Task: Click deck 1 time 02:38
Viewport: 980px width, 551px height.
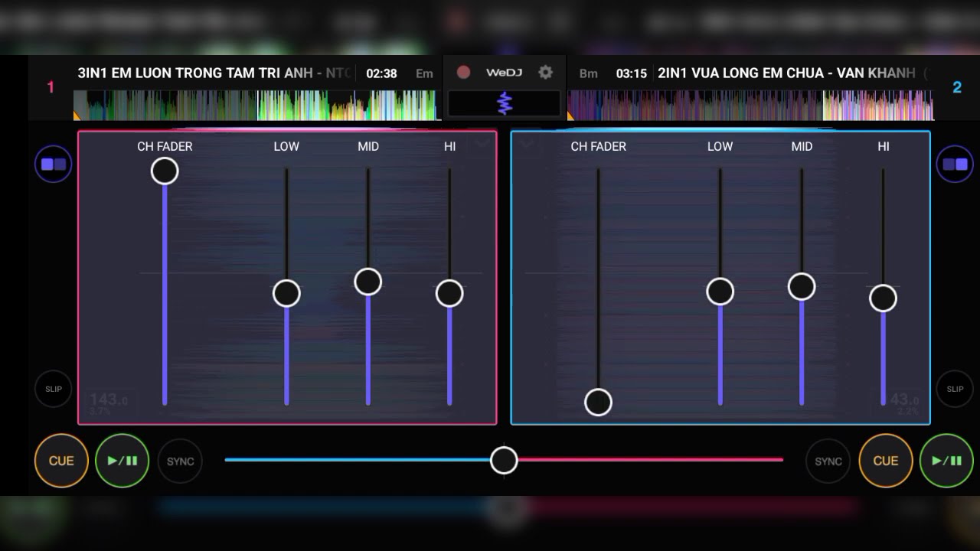Action: pyautogui.click(x=381, y=73)
